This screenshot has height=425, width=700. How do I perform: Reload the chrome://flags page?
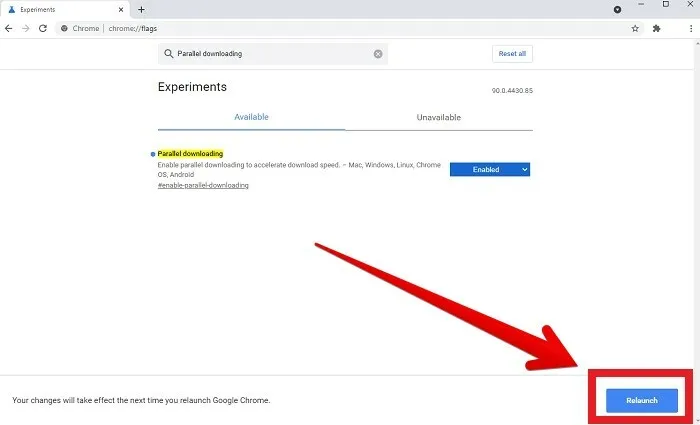pos(43,29)
